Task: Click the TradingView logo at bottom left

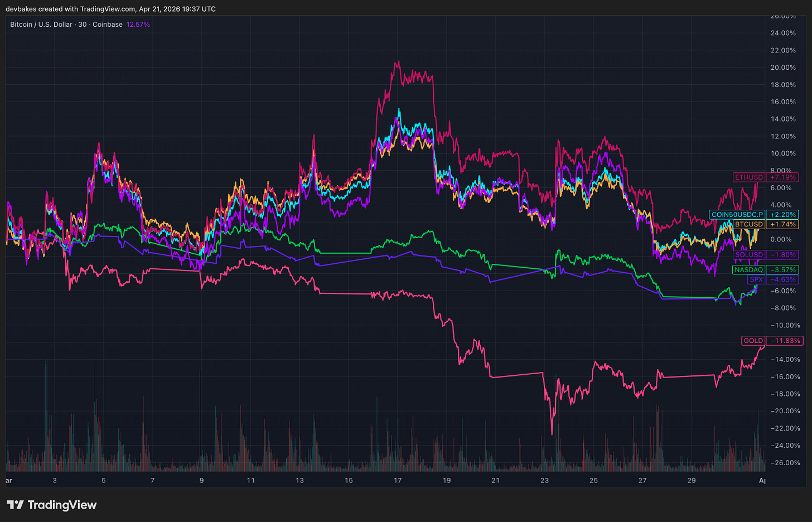Action: pyautogui.click(x=51, y=505)
